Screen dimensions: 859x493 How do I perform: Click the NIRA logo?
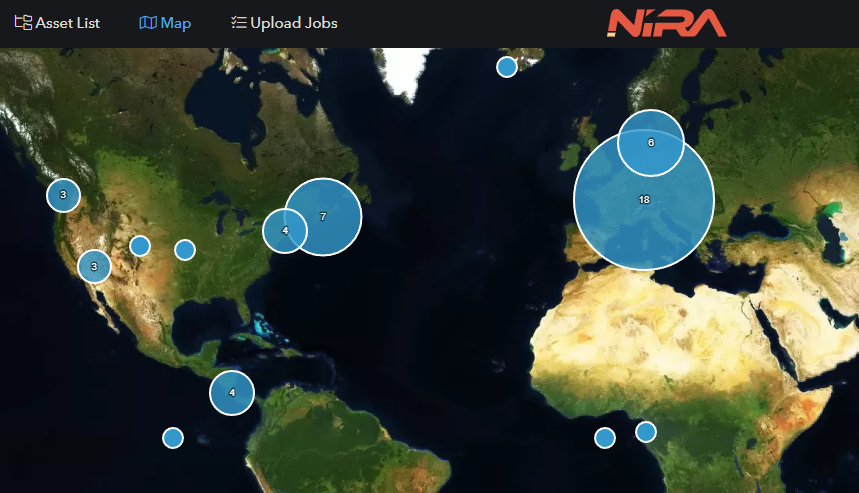pos(667,22)
